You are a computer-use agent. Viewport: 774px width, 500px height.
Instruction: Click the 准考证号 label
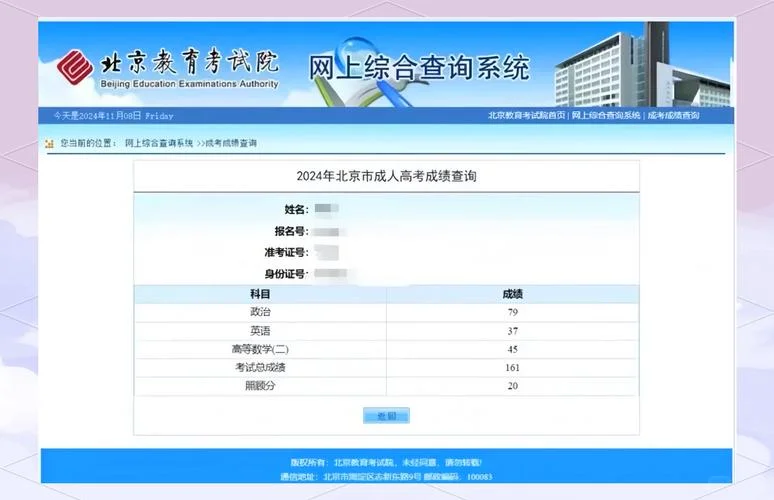click(286, 252)
